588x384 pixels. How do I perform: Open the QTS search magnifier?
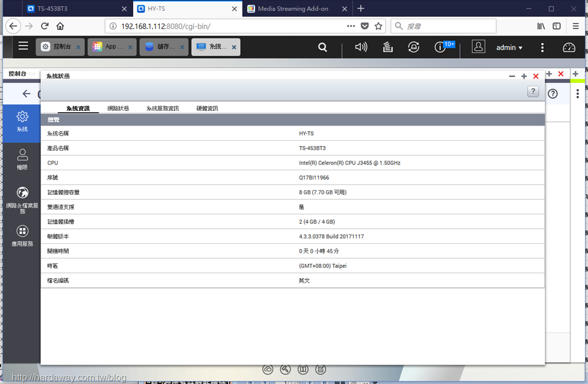pos(323,47)
